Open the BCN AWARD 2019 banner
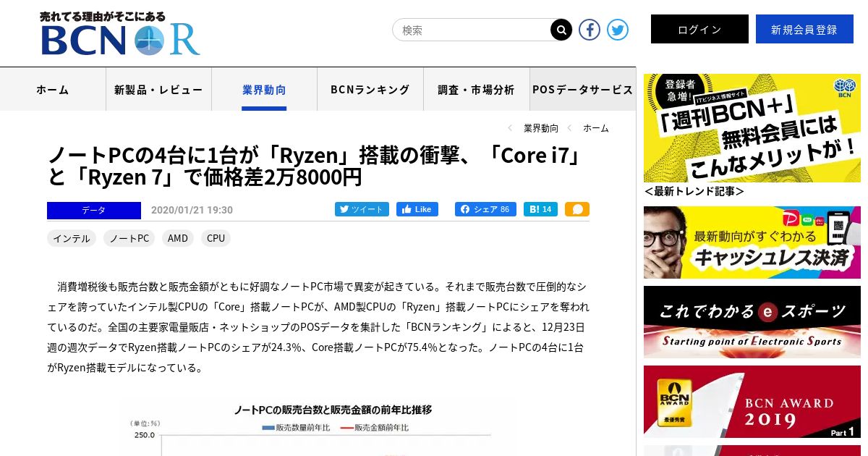This screenshot has height=456, width=868. point(752,402)
